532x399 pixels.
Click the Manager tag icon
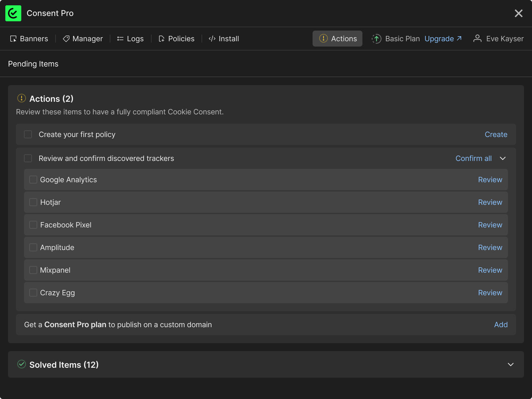[x=66, y=39]
